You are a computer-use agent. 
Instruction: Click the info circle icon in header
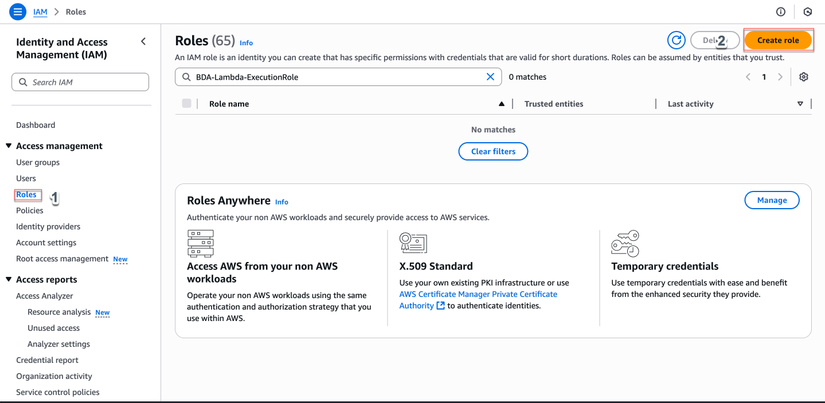(781, 12)
